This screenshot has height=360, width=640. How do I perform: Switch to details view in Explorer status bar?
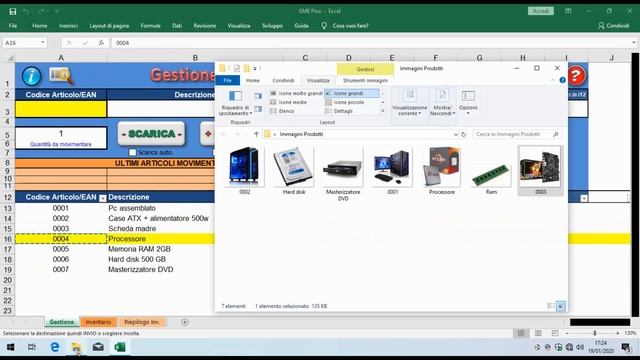pyautogui.click(x=550, y=306)
